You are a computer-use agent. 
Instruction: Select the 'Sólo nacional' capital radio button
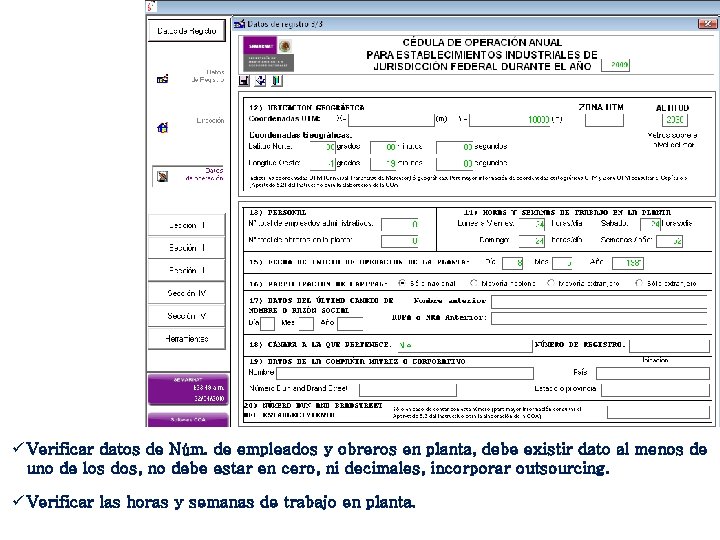(402, 283)
